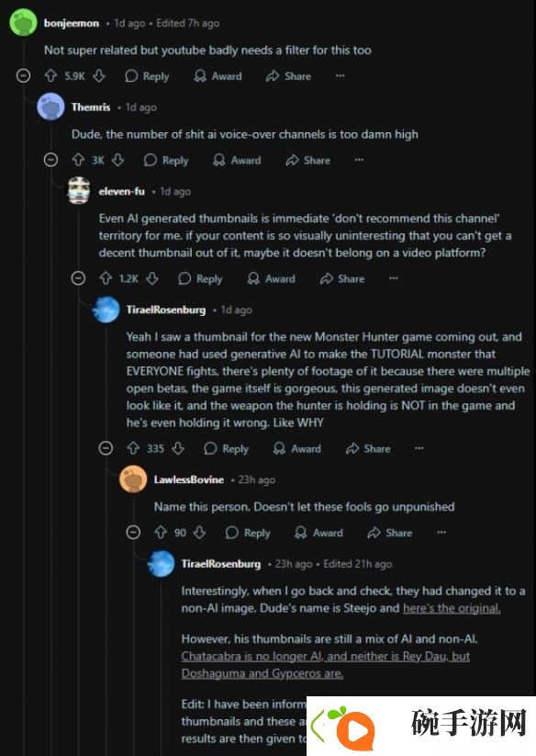Downvote eleven-fu's comment
The width and height of the screenshot is (536, 756).
[x=152, y=278]
